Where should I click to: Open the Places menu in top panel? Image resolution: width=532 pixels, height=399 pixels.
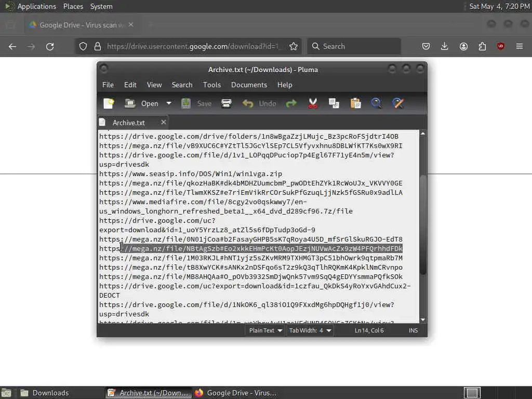pyautogui.click(x=73, y=6)
